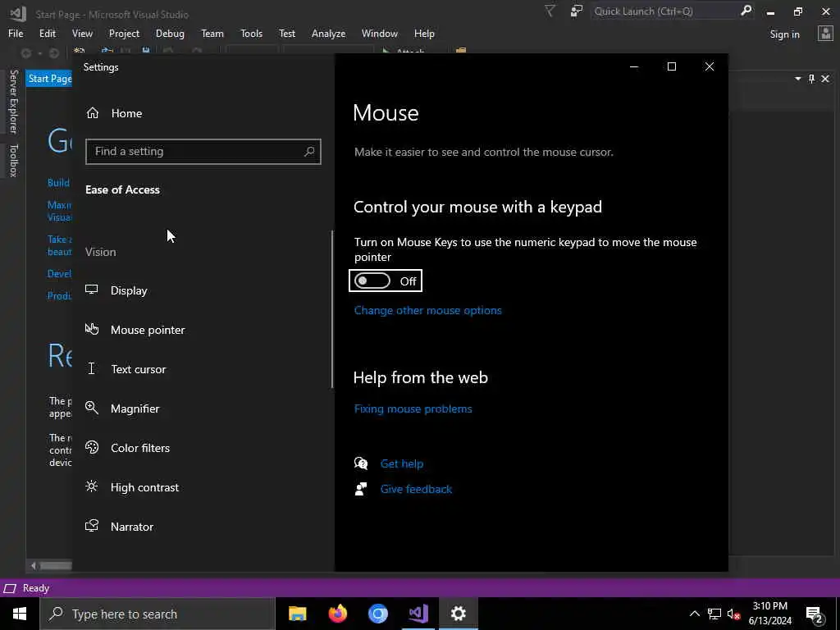This screenshot has width=840, height=630.
Task: Open the Action Center notifications icon
Action: pos(815,614)
